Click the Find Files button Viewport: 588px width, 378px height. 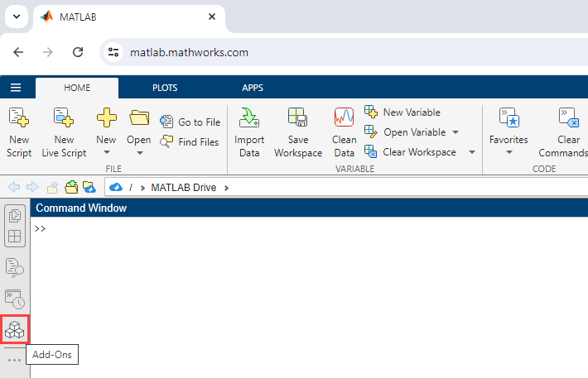point(190,141)
